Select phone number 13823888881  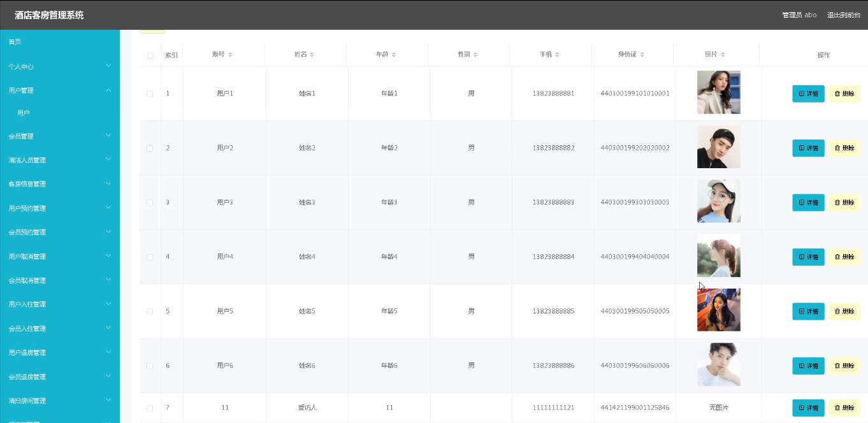tap(553, 94)
